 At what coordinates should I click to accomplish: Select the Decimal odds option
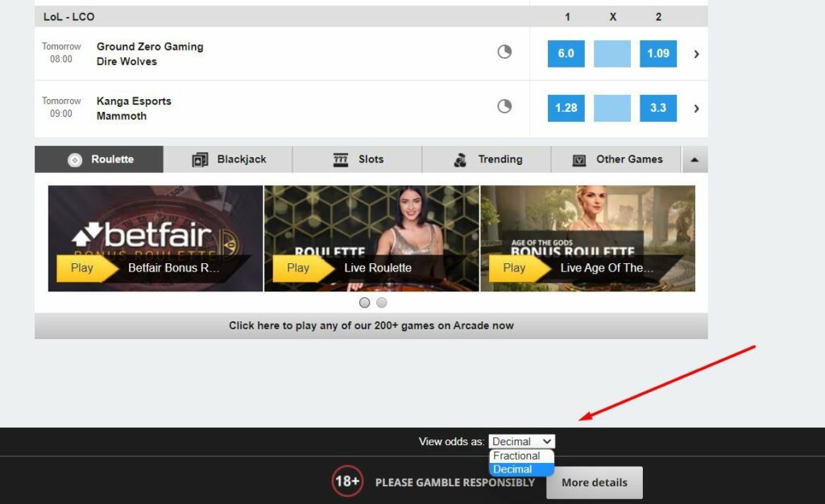[512, 469]
